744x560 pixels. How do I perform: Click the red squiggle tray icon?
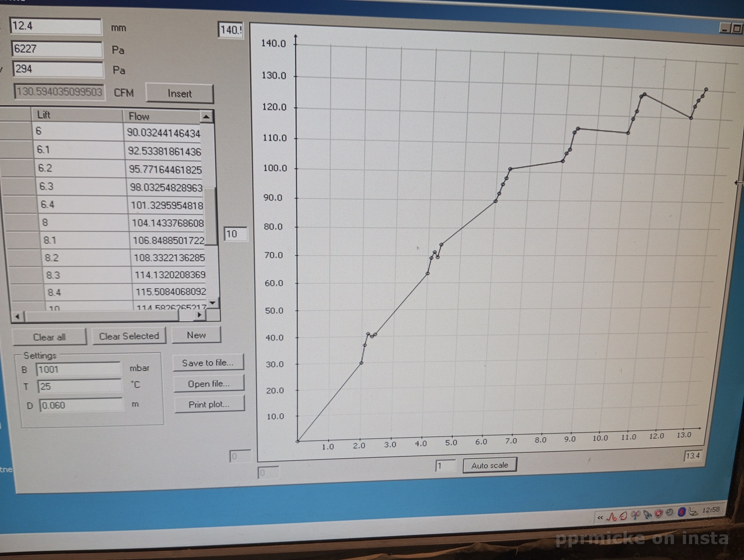click(611, 517)
